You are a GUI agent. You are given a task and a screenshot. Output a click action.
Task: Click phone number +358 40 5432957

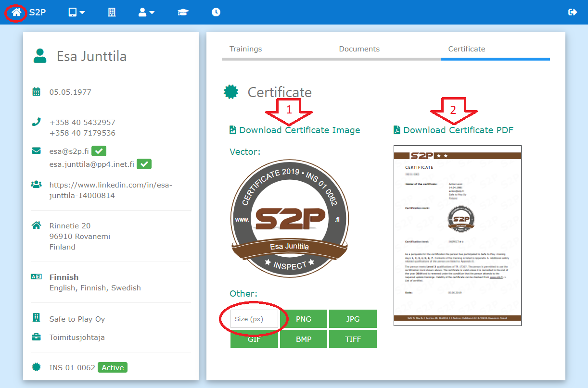82,123
